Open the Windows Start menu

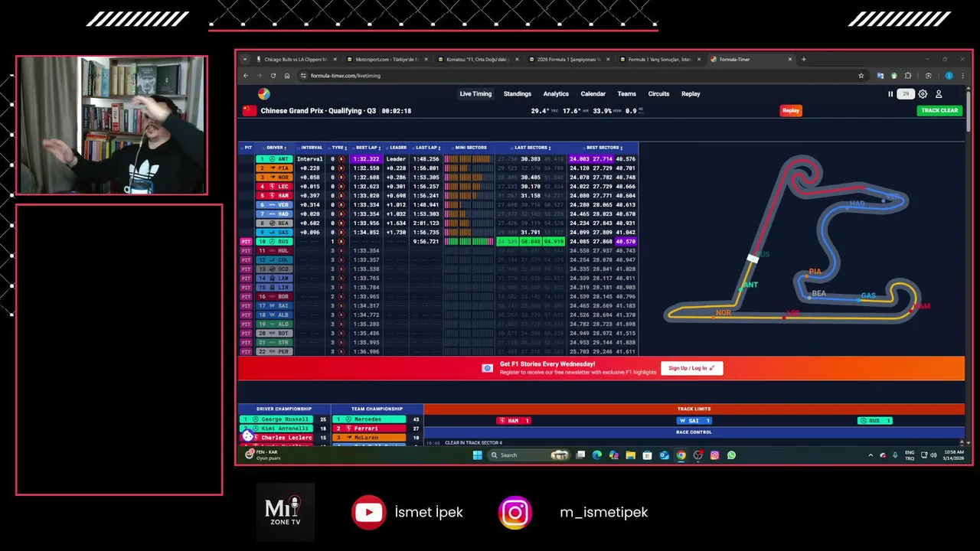tap(478, 455)
